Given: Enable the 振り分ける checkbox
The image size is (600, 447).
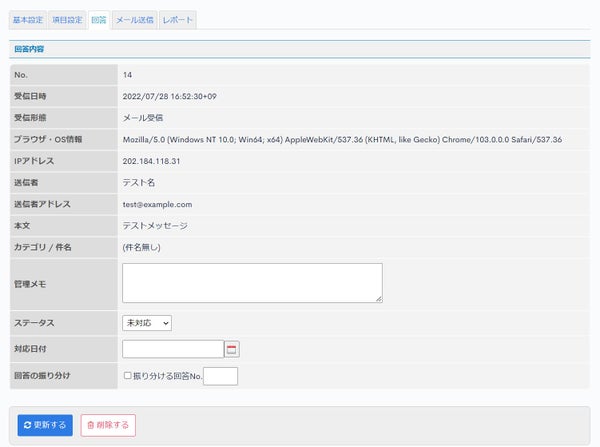Looking at the screenshot, I should point(127,376).
